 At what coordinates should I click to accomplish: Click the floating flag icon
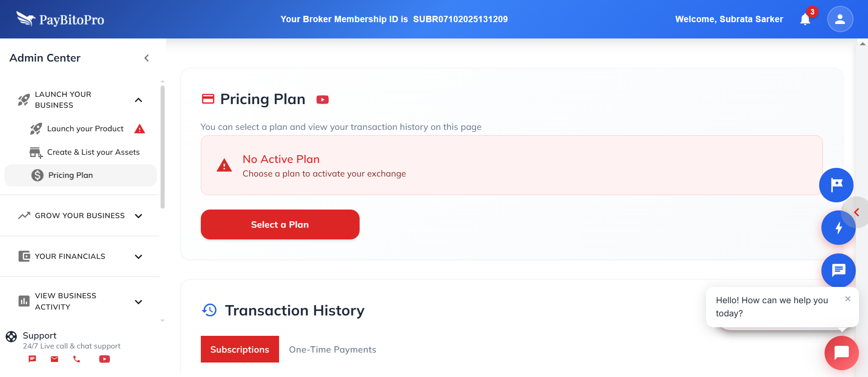[836, 185]
